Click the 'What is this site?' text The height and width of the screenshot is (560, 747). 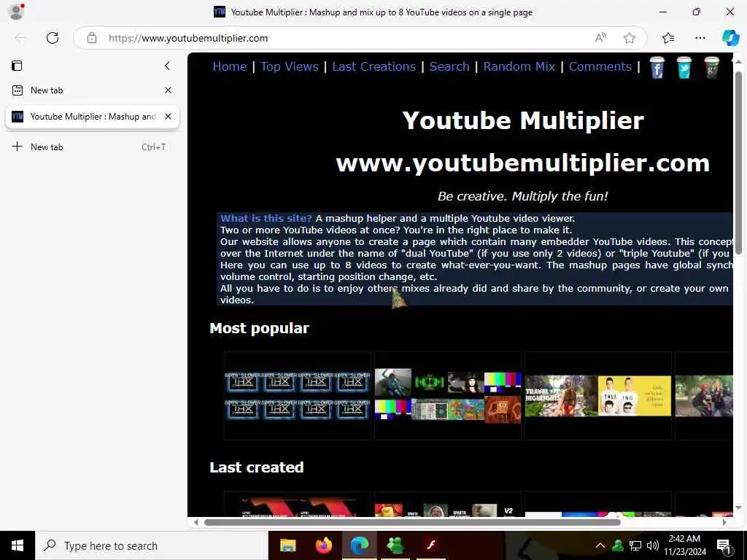(266, 218)
